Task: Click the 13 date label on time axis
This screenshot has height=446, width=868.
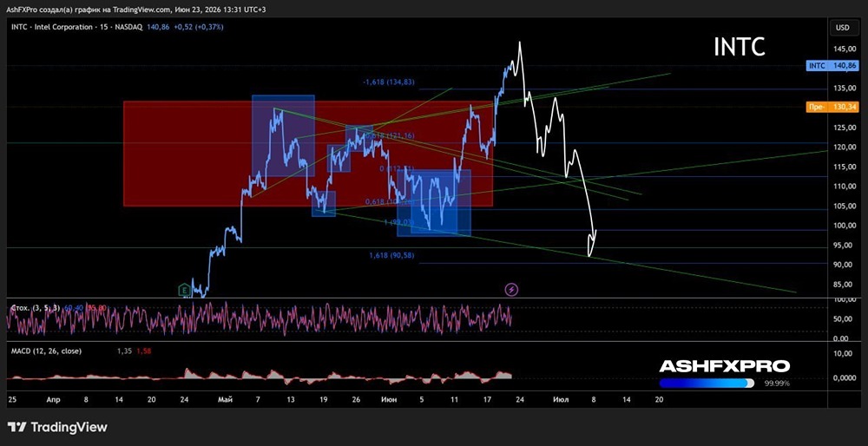Action: click(290, 399)
